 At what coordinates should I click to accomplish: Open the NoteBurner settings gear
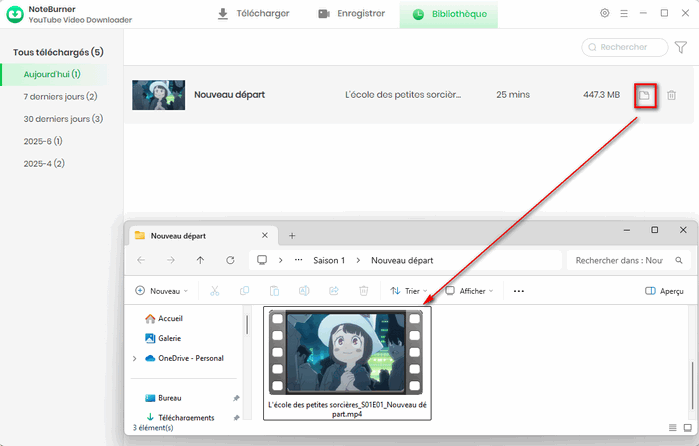pos(604,13)
